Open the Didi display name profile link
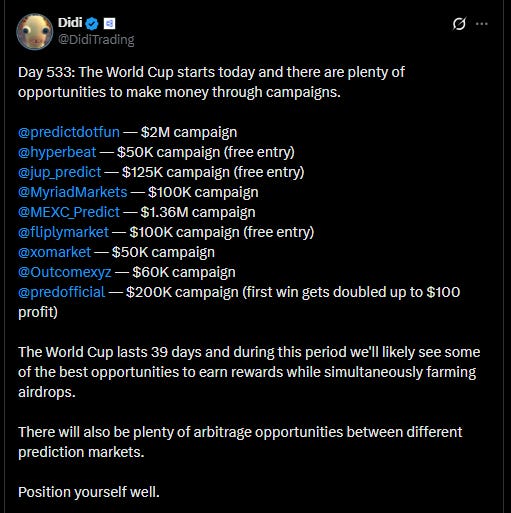 [x=70, y=23]
